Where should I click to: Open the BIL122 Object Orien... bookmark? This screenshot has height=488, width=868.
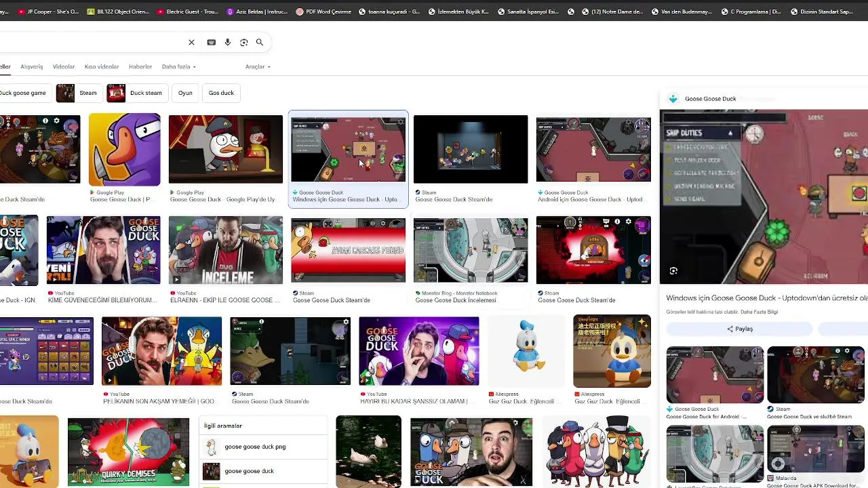117,12
